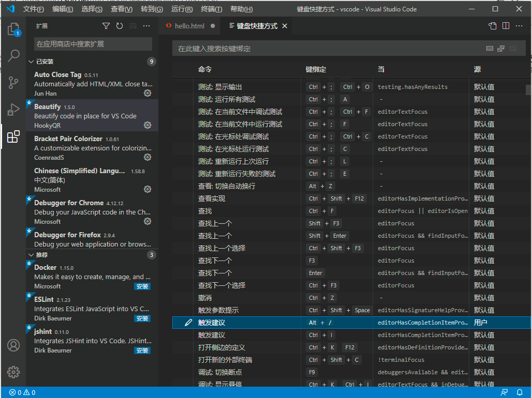Select the 调试: 切换断点 row

pyautogui.click(x=351, y=372)
